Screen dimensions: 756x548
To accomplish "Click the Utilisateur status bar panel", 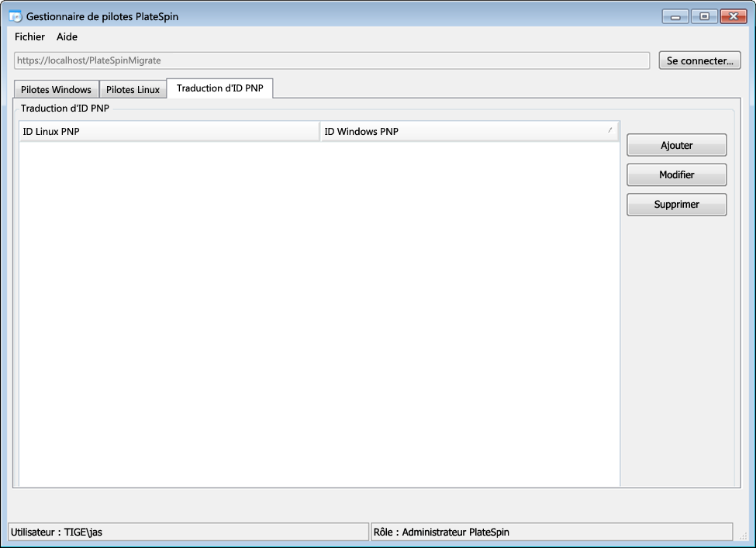I will click(x=188, y=532).
